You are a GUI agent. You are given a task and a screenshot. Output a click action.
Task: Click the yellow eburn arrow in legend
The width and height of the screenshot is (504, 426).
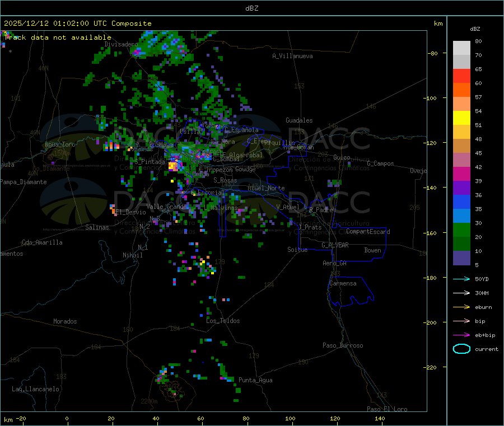[461, 307]
